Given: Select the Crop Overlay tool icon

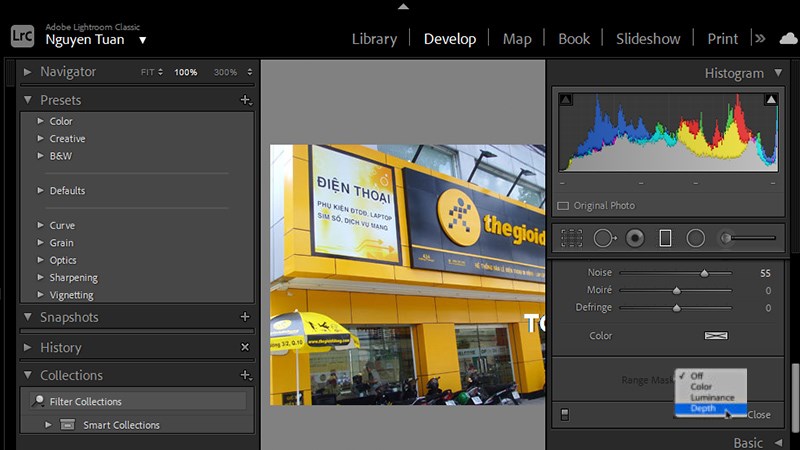Looking at the screenshot, I should pos(571,238).
